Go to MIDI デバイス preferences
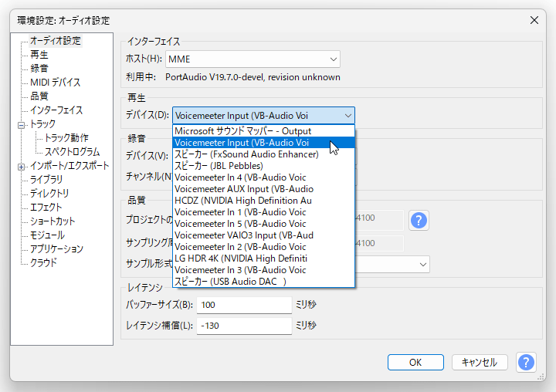This screenshot has height=392, width=556. click(56, 83)
